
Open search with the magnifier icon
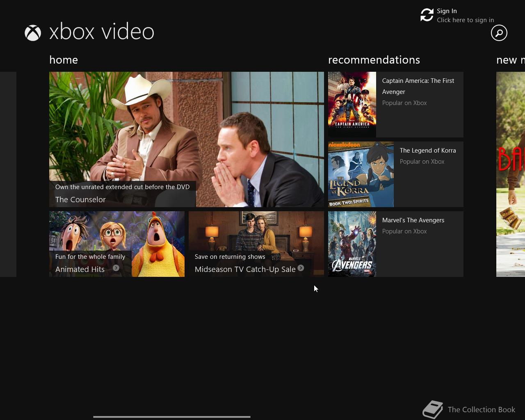[499, 33]
